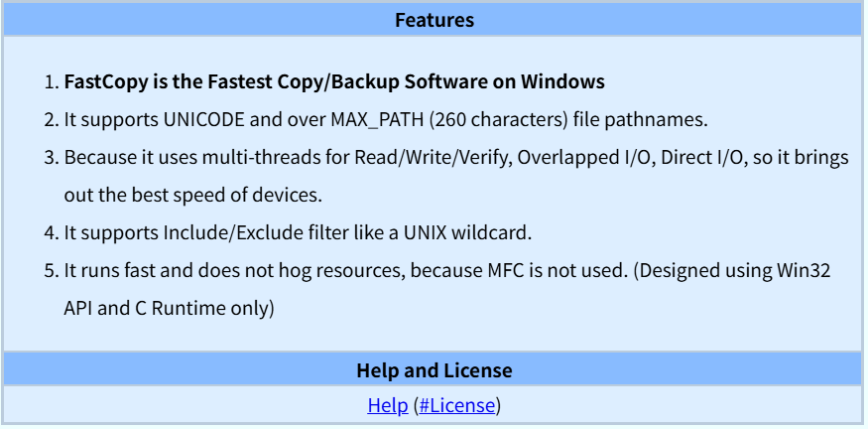Screen dimensions: 868x429
Task: Click the word UNICODE
Action: tap(203, 120)
